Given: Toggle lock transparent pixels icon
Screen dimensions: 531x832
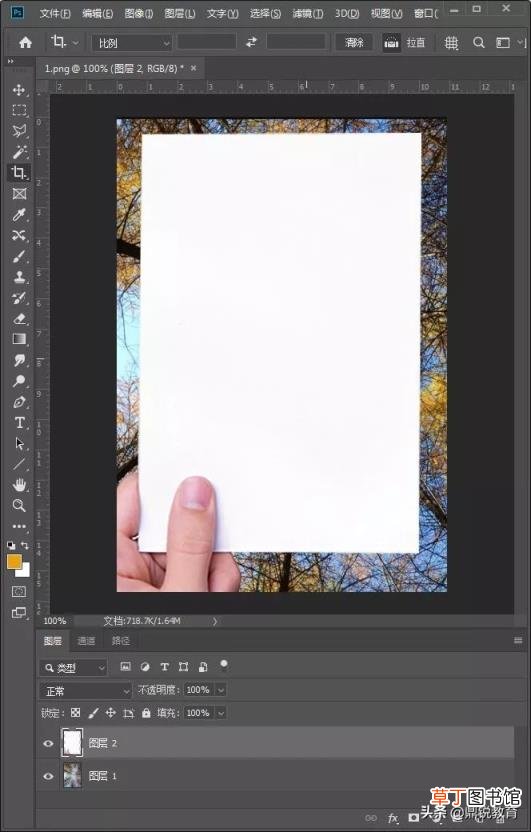Looking at the screenshot, I should coord(76,713).
